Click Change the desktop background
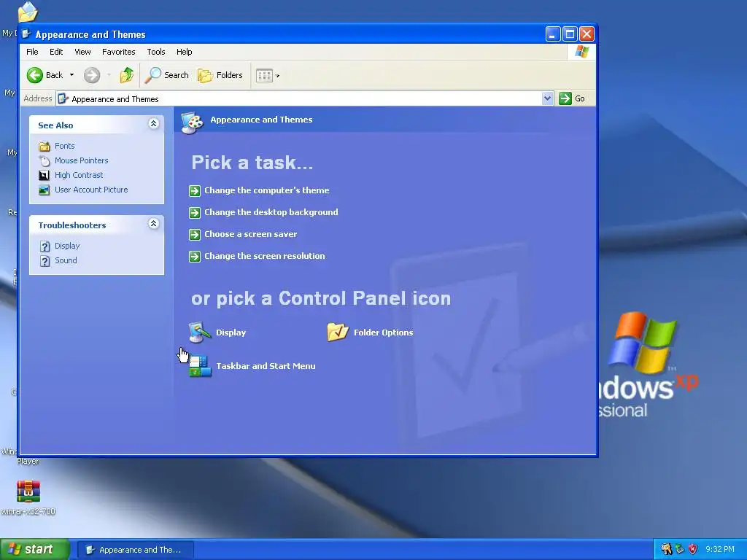 [x=271, y=212]
